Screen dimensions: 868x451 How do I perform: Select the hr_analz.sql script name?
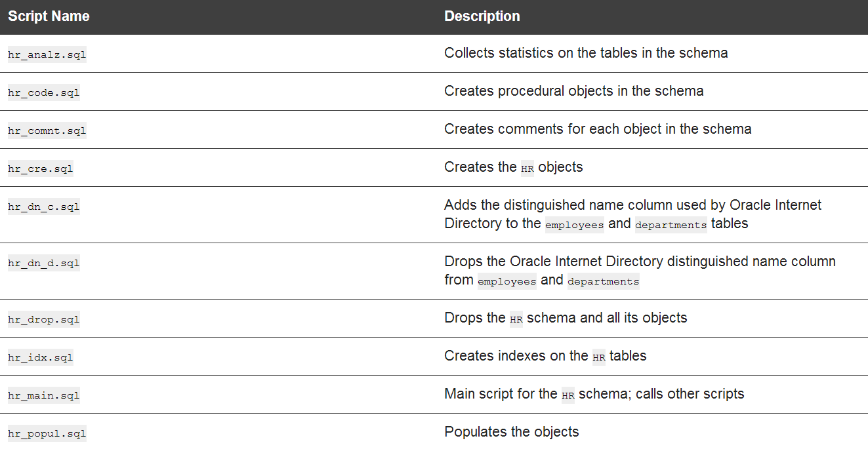point(47,54)
